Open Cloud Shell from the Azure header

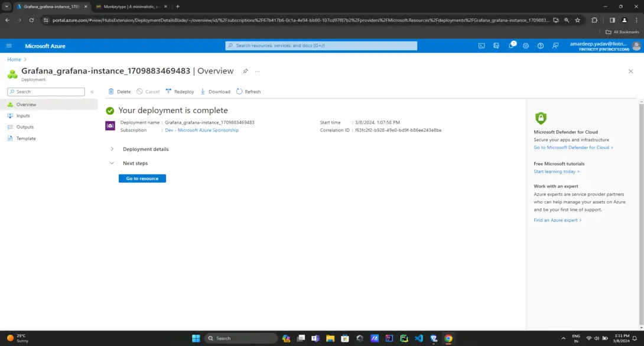[482, 46]
